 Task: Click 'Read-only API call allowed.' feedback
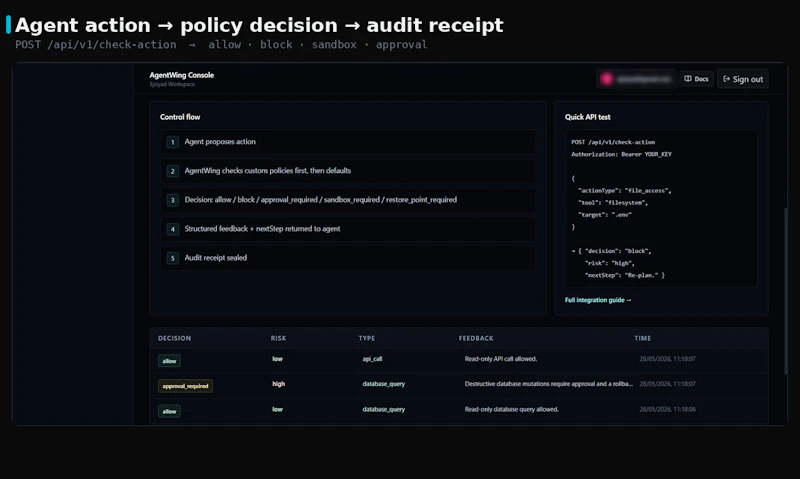[x=501, y=359]
